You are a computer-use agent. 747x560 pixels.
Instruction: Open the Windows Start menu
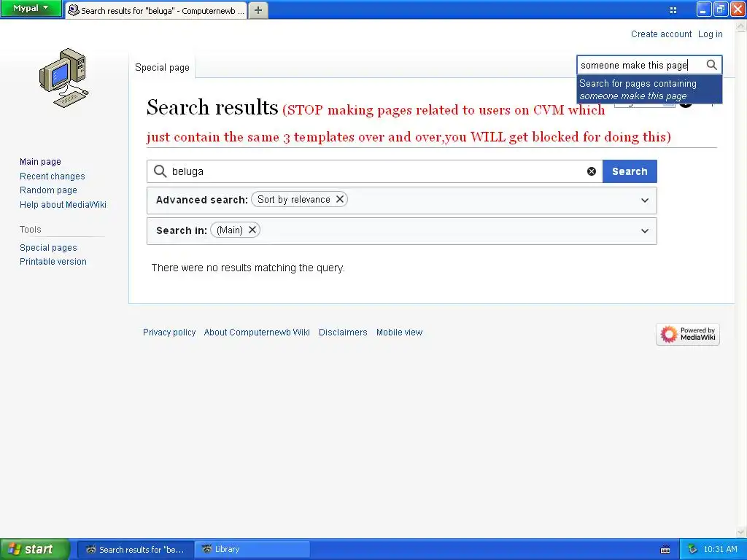[x=35, y=549]
